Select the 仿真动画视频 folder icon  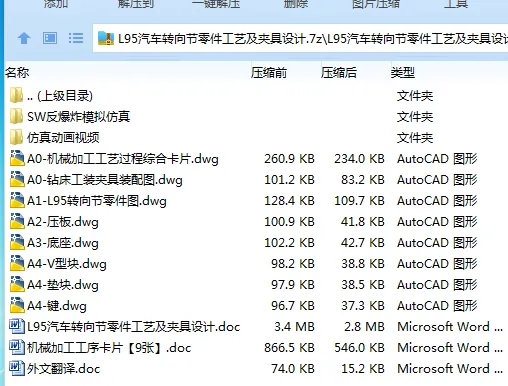tap(16, 137)
